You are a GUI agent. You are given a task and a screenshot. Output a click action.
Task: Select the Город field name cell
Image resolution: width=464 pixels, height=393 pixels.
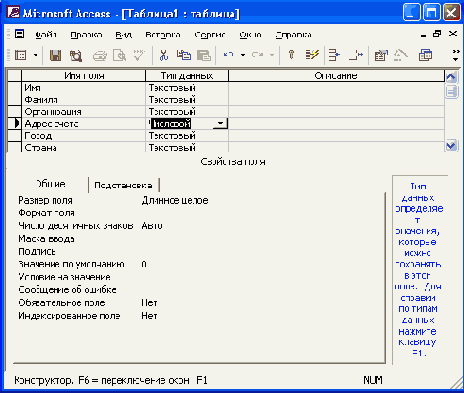pos(84,136)
